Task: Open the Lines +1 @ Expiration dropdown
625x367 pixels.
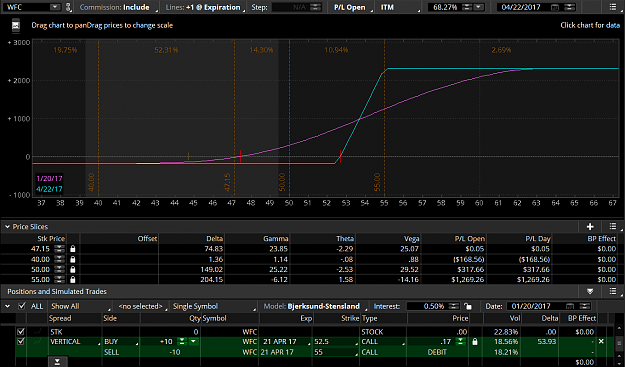Action: [x=204, y=7]
